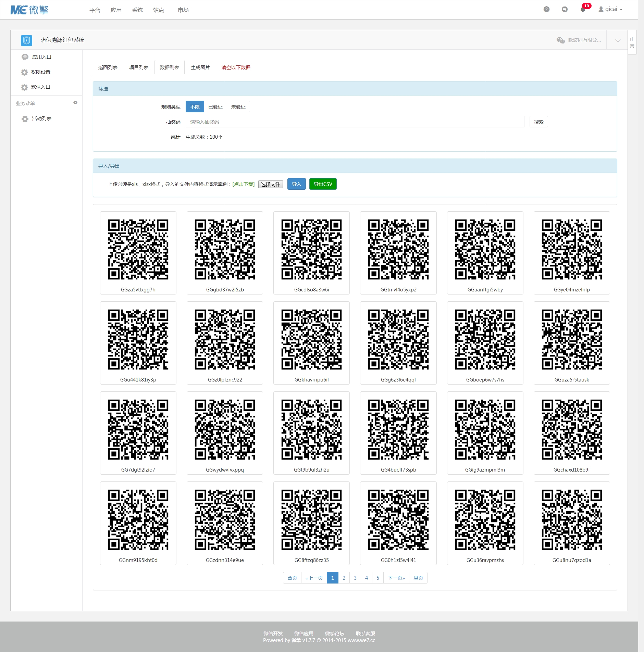The width and height of the screenshot is (644, 652).
Task: Click the 活动列表 gear icon
Action: [25, 118]
